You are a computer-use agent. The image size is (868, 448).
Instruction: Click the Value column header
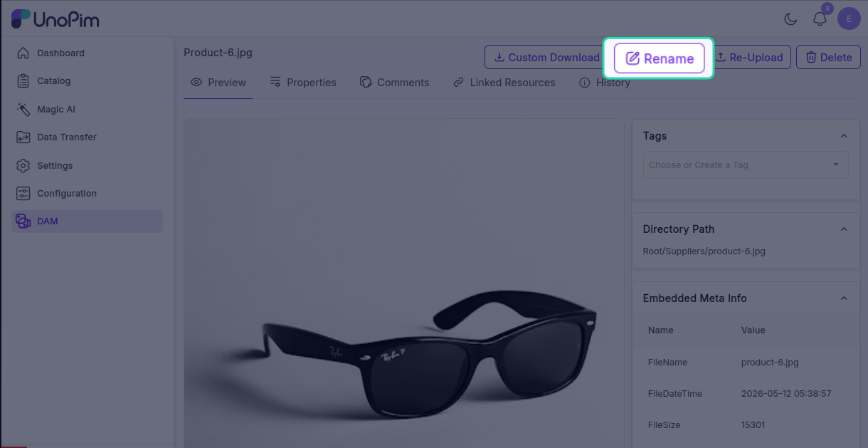click(x=753, y=330)
